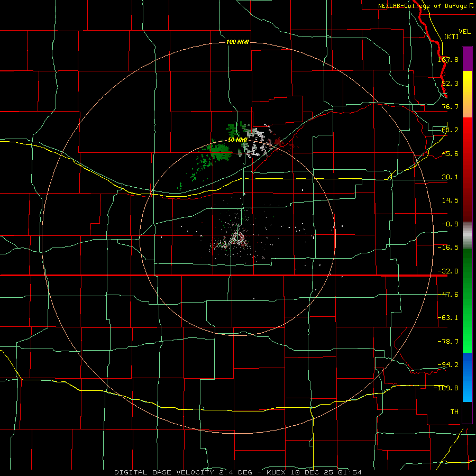Click the 30.1 velocity scale value
This screenshot has height=476, width=476.
[x=450, y=177]
